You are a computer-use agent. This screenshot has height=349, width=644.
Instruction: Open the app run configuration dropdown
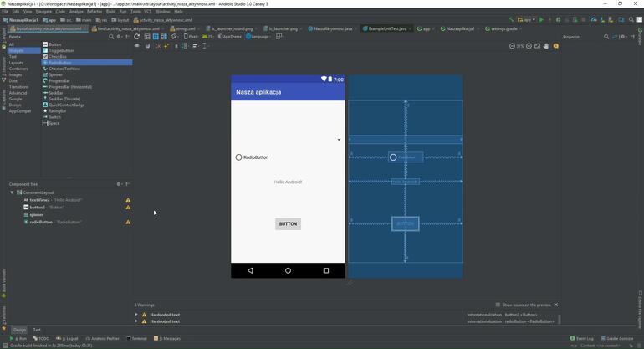527,20
